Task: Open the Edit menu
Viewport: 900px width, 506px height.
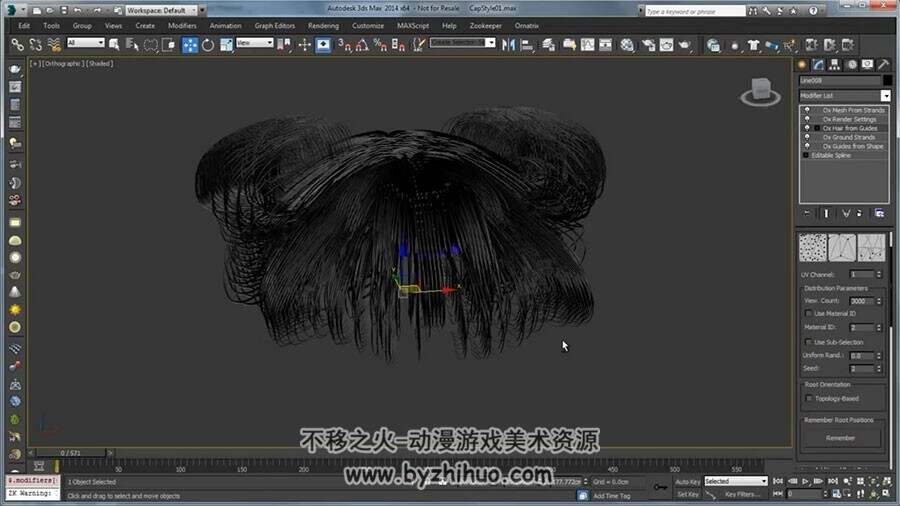Action: click(24, 26)
